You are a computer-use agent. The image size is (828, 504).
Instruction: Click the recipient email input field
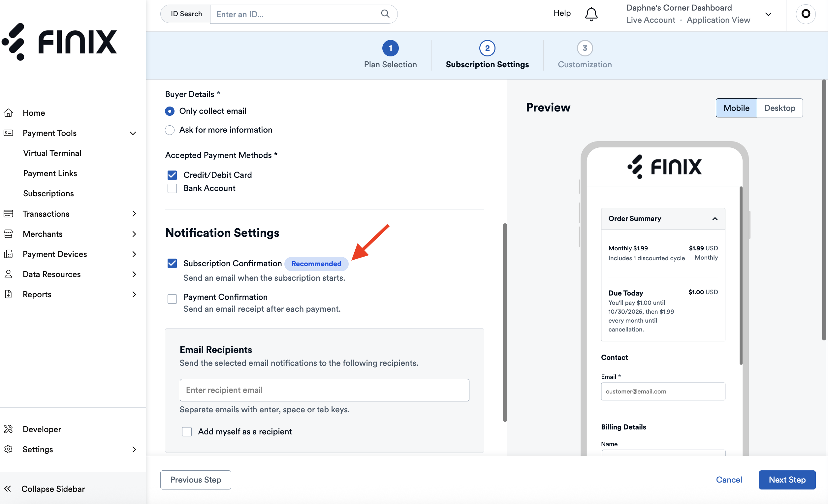click(324, 390)
